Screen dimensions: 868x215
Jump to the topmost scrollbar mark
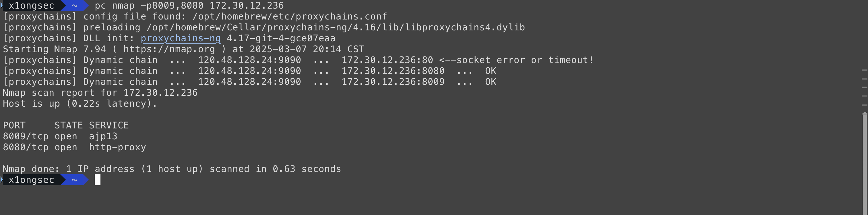tap(864, 70)
